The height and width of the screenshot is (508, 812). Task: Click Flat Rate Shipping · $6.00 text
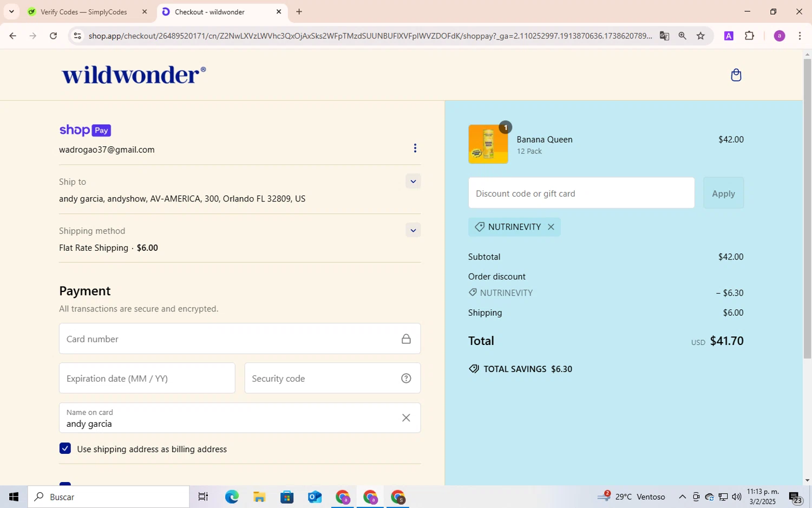click(108, 248)
